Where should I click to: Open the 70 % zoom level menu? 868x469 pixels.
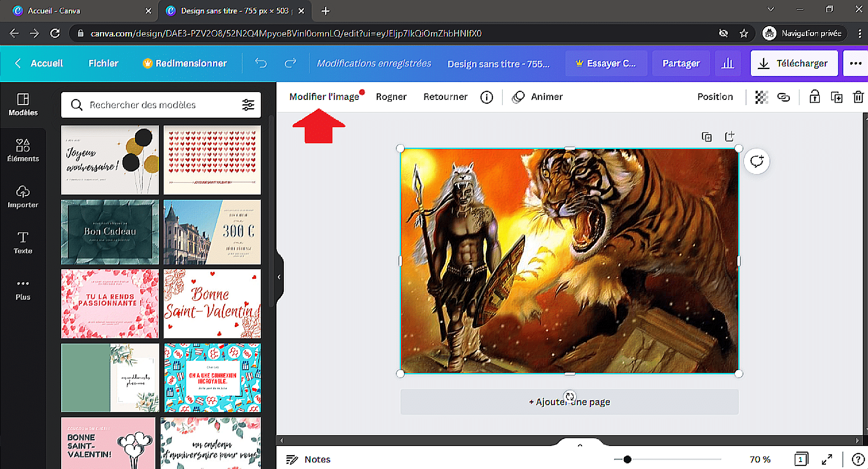coord(760,459)
